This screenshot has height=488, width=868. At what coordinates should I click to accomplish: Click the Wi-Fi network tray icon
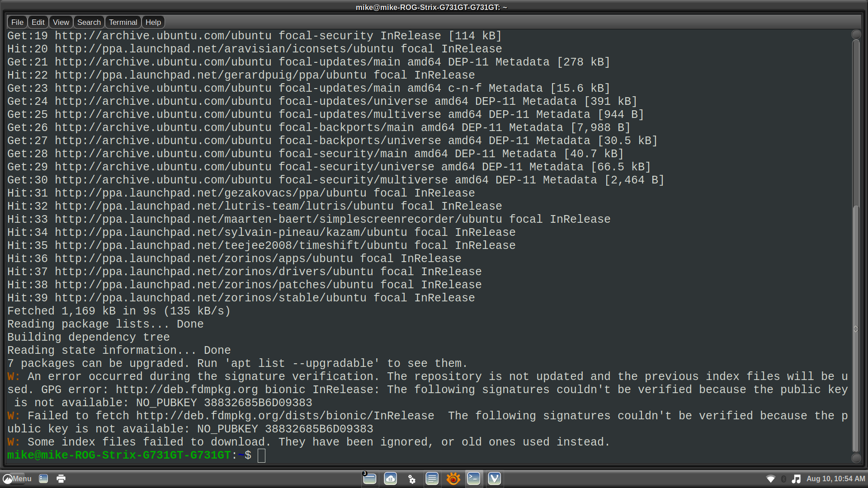(771, 479)
